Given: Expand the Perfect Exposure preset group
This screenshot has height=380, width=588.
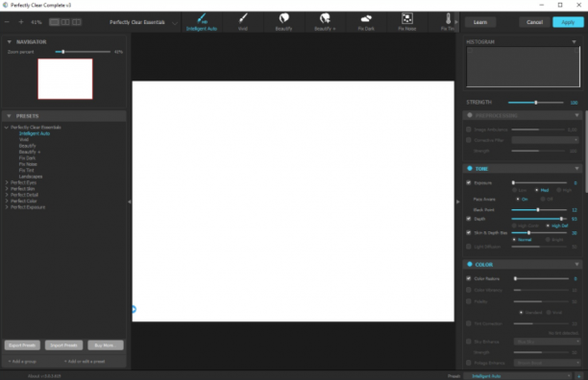Looking at the screenshot, I should pos(7,207).
